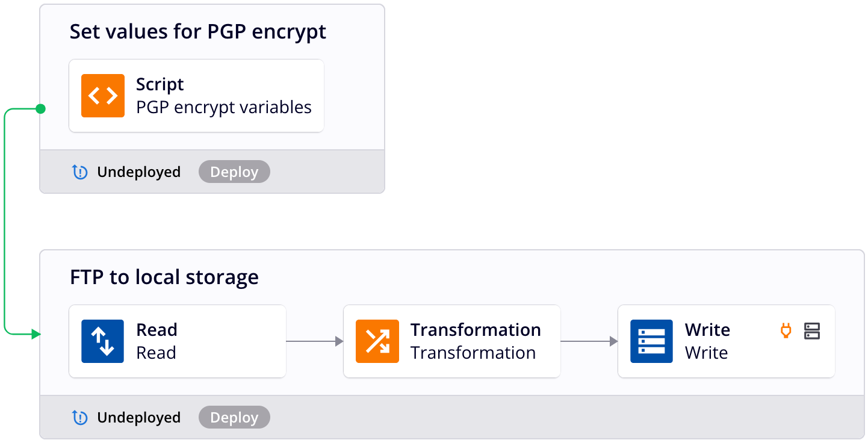The width and height of the screenshot is (868, 443).
Task: Click the Set values for PGP encrypt title
Action: [x=198, y=31]
